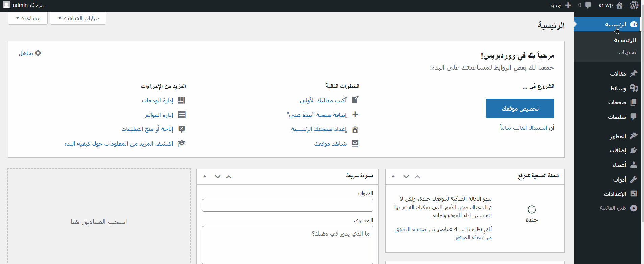Open the إدارة القوائم link
The width and height of the screenshot is (644, 264).
point(159,115)
